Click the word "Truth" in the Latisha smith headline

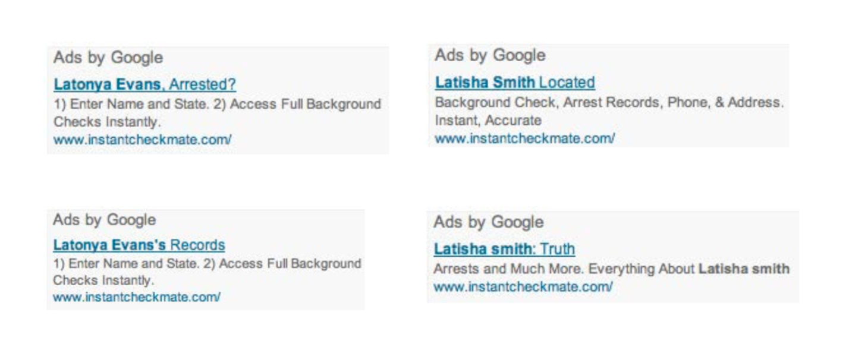click(x=557, y=249)
